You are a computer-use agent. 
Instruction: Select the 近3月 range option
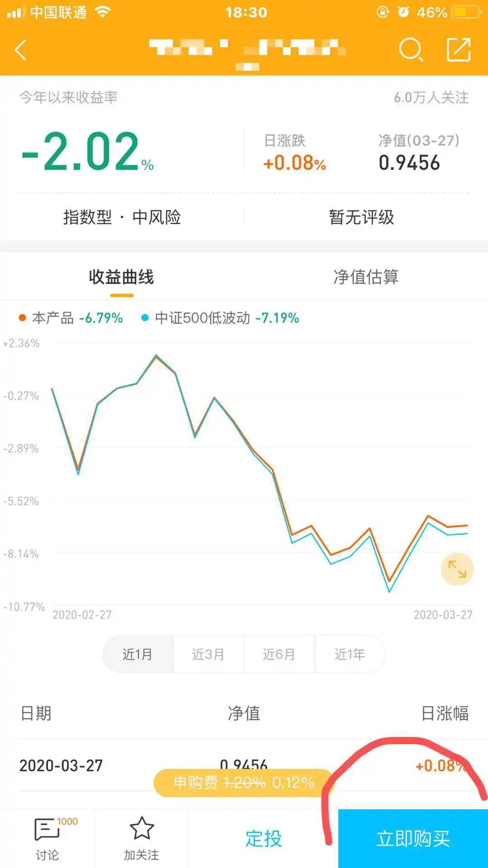point(208,654)
